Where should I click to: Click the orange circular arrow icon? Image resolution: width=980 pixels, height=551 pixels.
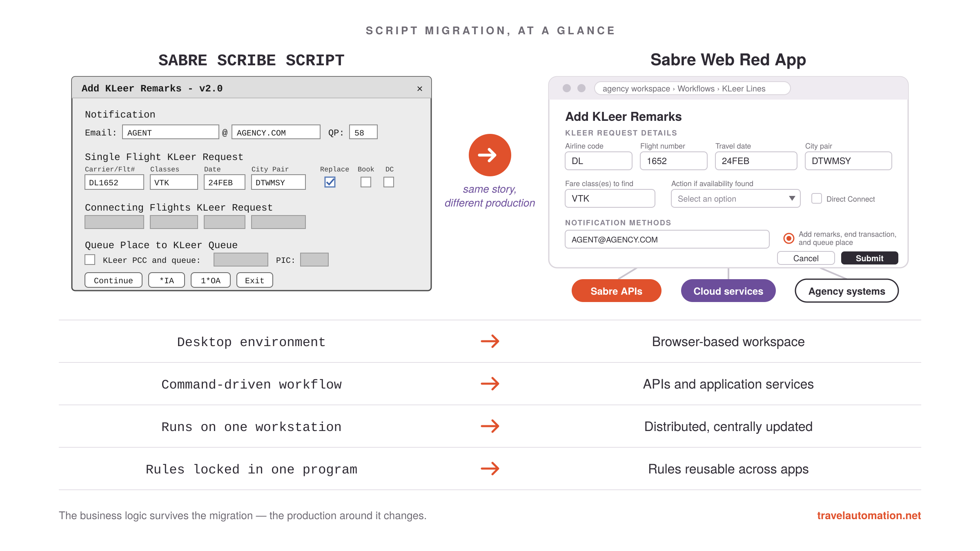point(490,155)
